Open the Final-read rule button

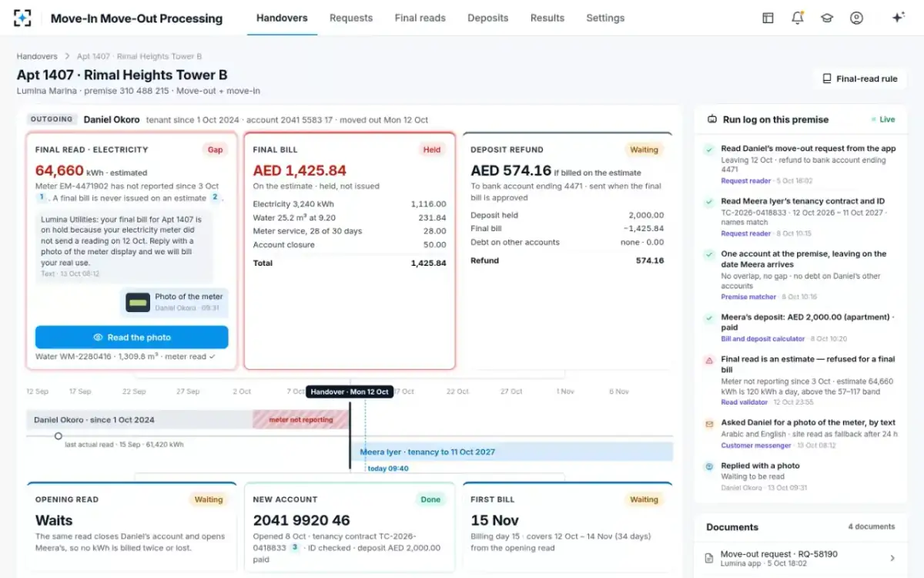click(859, 79)
